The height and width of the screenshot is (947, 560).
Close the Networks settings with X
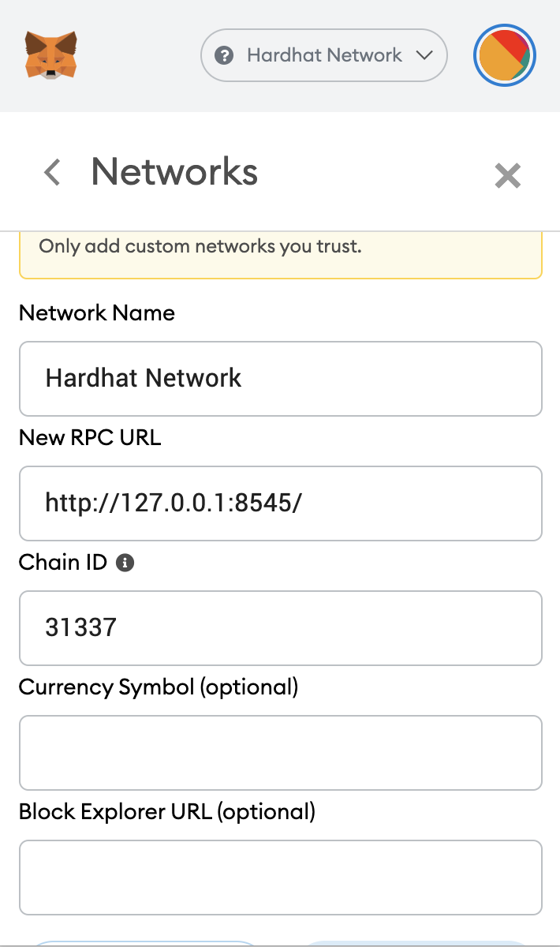click(x=507, y=175)
